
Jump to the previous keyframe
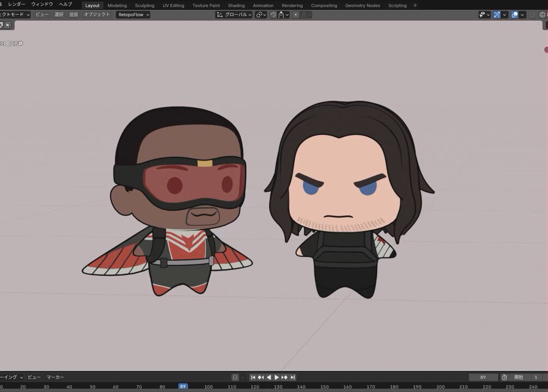coord(261,377)
